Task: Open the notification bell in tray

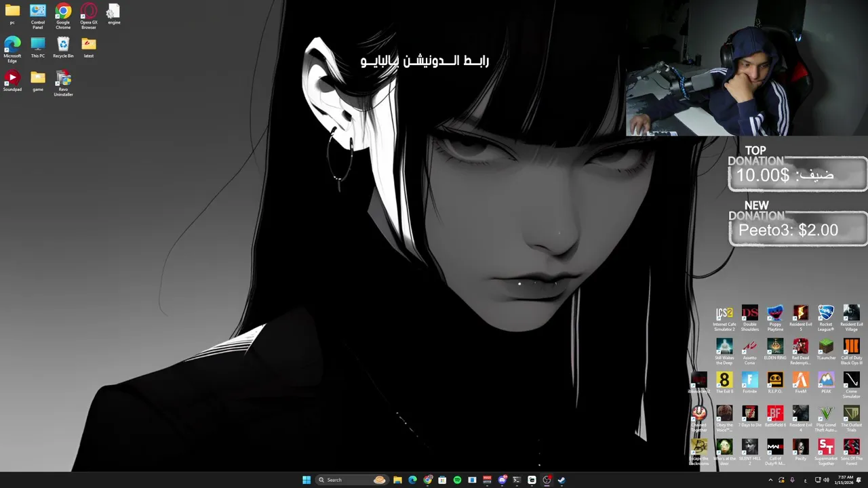Action: 859,480
